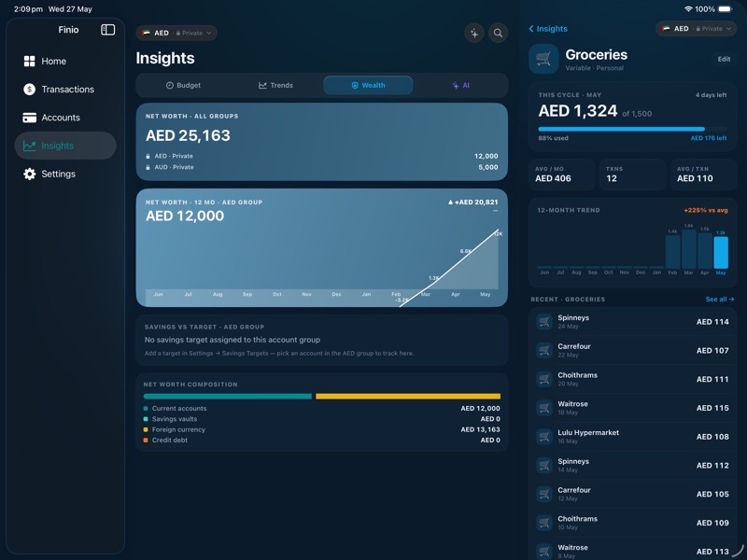Toggle the sidebar panel icon
747x560 pixels.
click(x=107, y=30)
